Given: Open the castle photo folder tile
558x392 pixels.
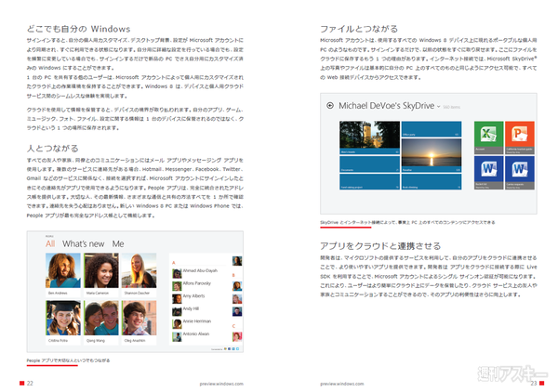Looking at the screenshot, I should (369, 137).
